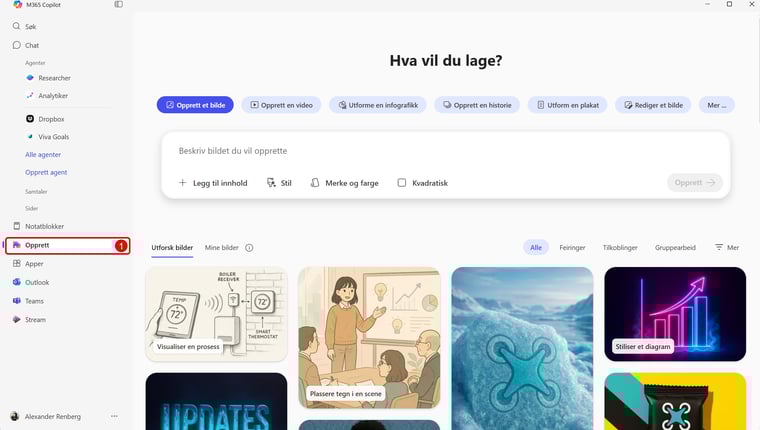Screen dimensions: 760x430
Task: Choose Stil for the image
Action: coord(279,183)
